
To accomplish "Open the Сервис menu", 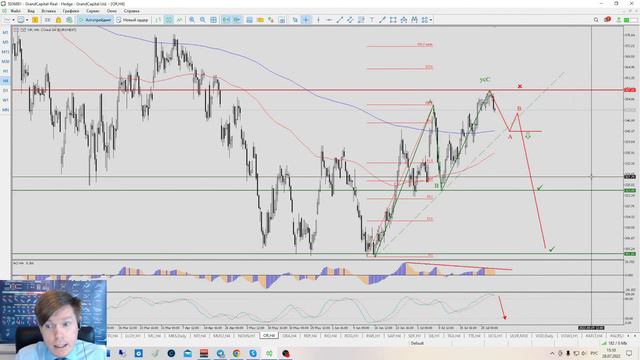I will (93, 11).
